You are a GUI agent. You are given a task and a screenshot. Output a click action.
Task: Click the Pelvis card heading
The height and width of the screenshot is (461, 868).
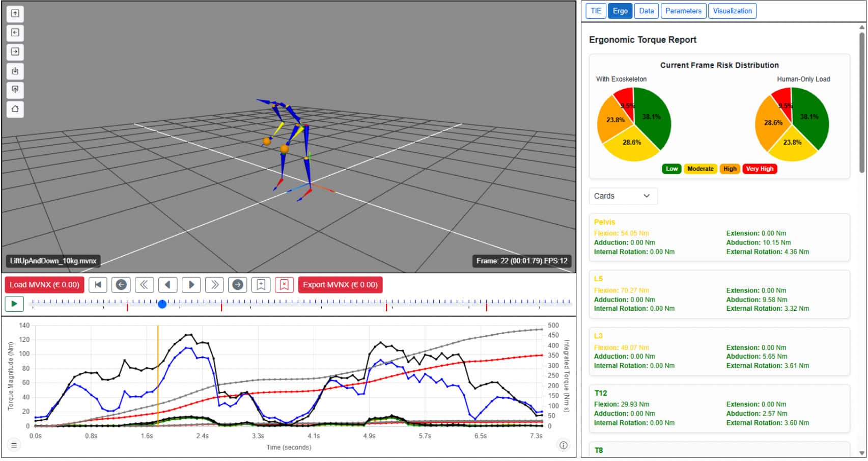click(x=604, y=222)
